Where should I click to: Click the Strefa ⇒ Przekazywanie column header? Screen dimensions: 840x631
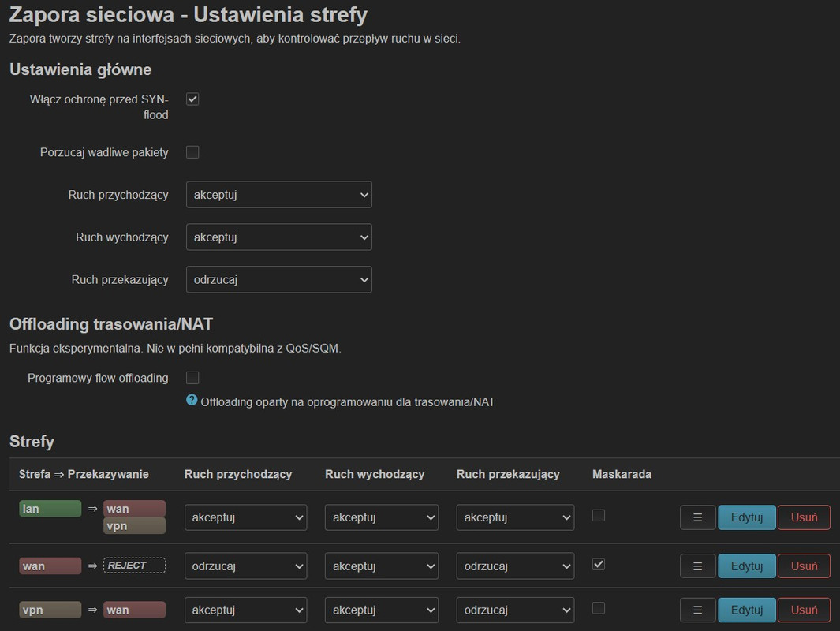[x=84, y=474]
